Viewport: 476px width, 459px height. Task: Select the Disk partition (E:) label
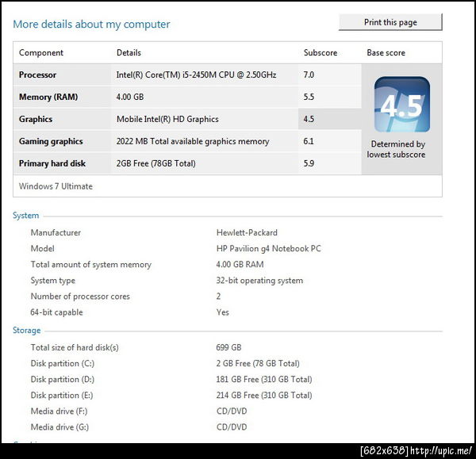click(62, 396)
